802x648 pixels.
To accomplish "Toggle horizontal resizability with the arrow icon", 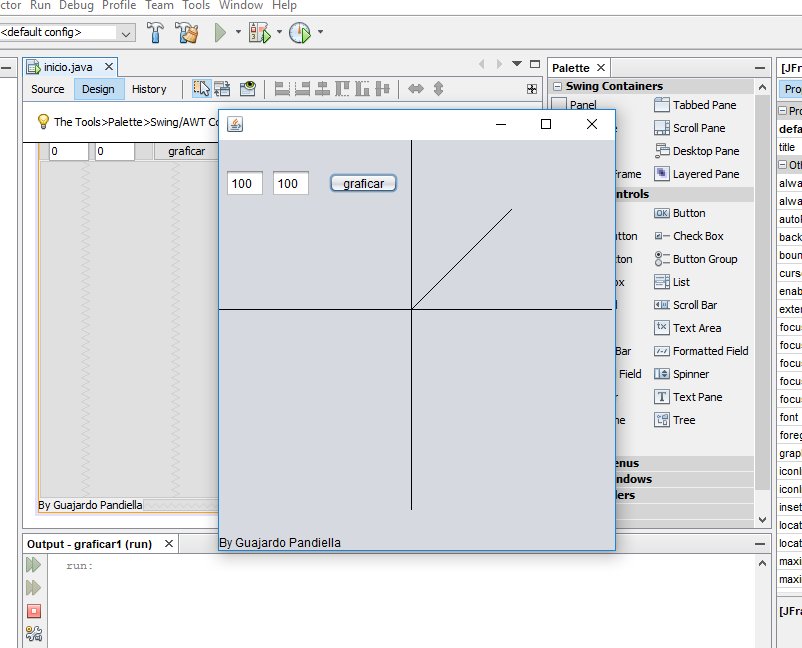I will pyautogui.click(x=414, y=88).
